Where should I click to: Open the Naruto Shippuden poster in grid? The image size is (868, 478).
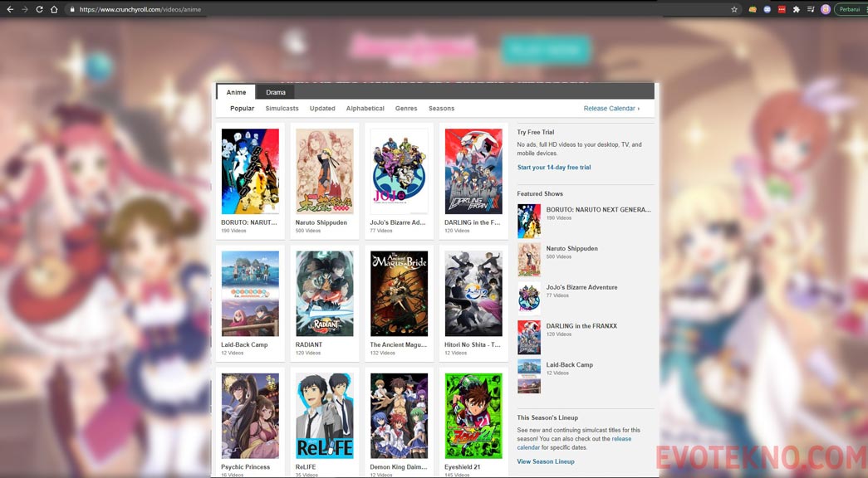(325, 172)
